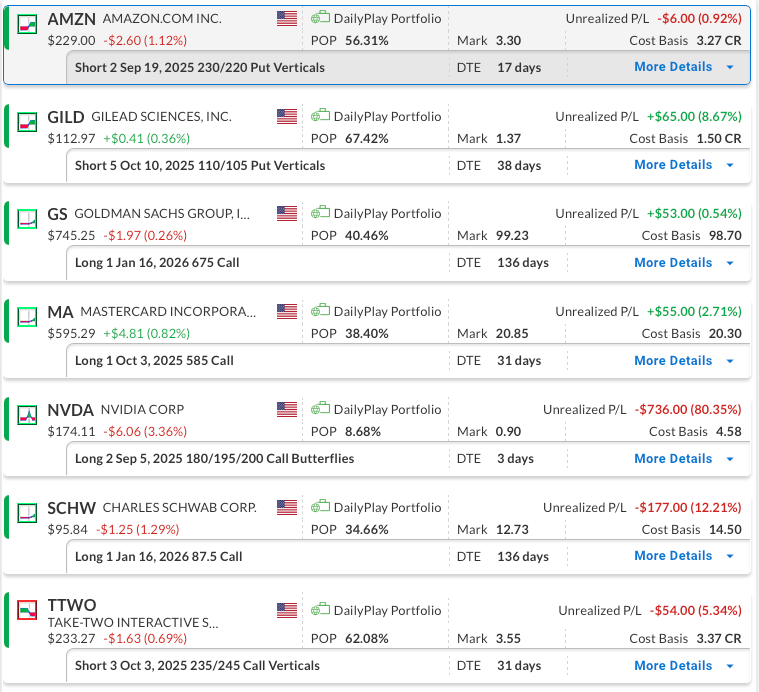
Task: Select the GILD ticker symbol
Action: click(x=66, y=117)
